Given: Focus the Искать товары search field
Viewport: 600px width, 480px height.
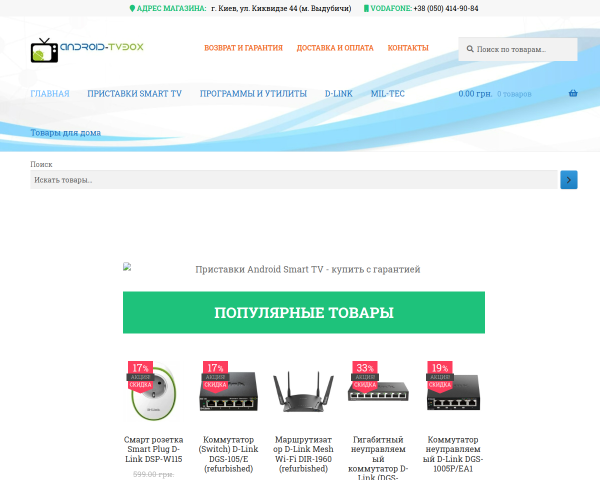Looking at the screenshot, I should [293, 180].
